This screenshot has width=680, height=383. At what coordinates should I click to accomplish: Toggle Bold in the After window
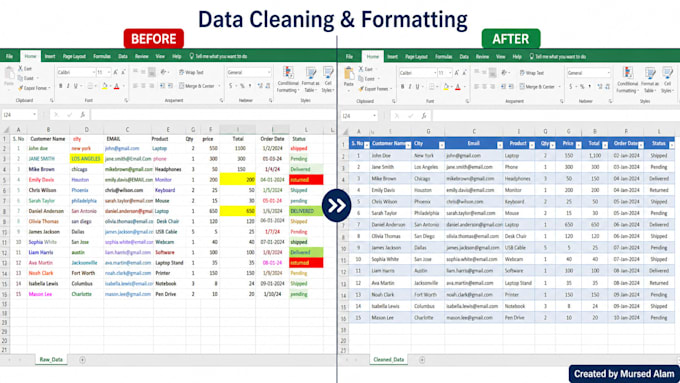point(402,87)
